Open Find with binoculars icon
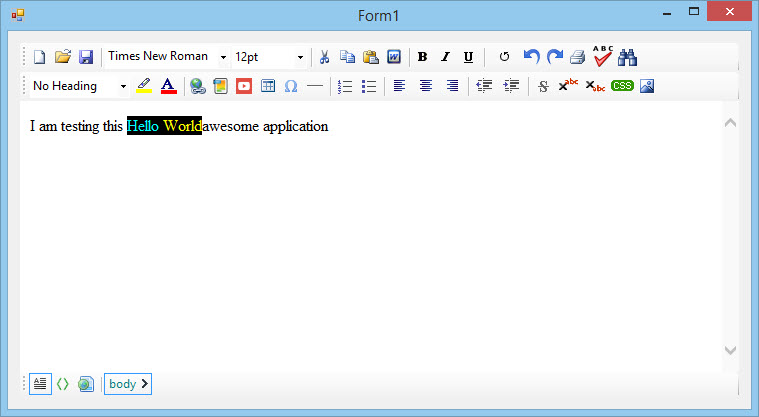759x417 pixels. coord(627,57)
